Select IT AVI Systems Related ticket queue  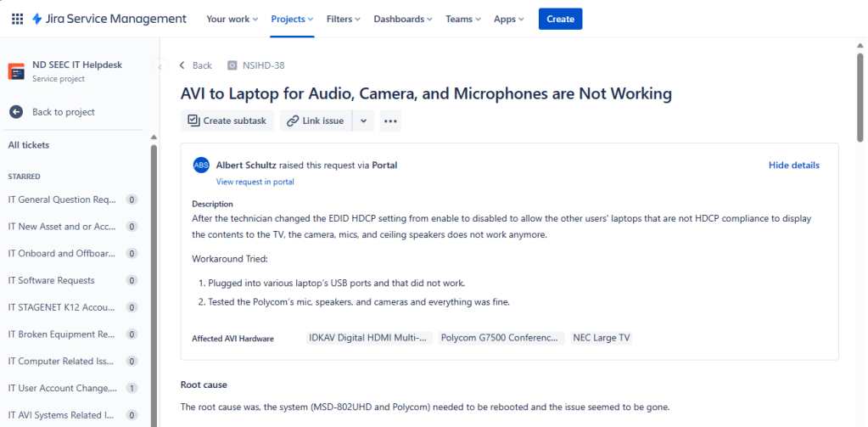(62, 415)
